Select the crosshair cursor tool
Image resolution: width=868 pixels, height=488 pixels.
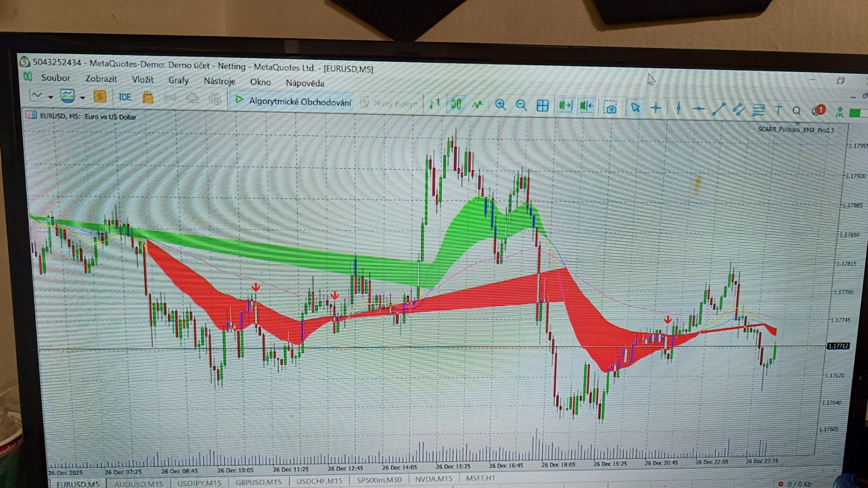656,108
